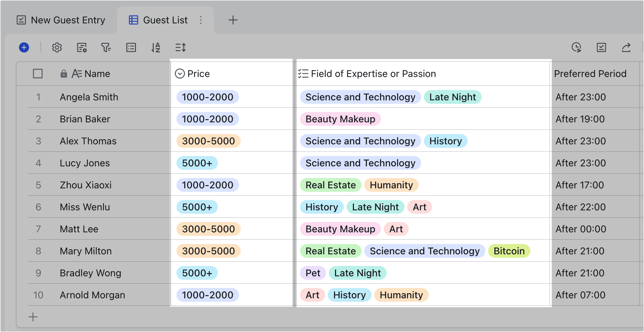The image size is (644, 332).
Task: Open the row height adjustment icon
Action: 180,47
